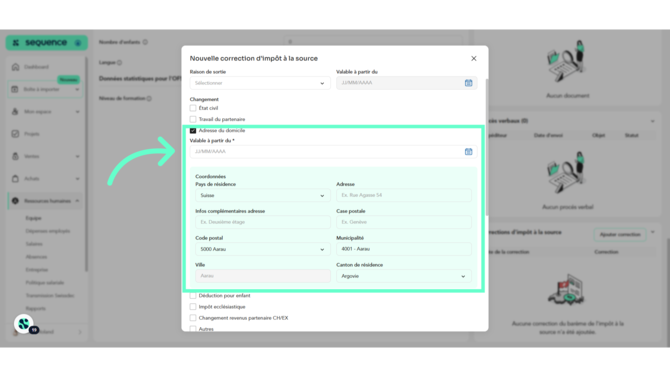Click the Date d'envoi column header

click(548, 135)
